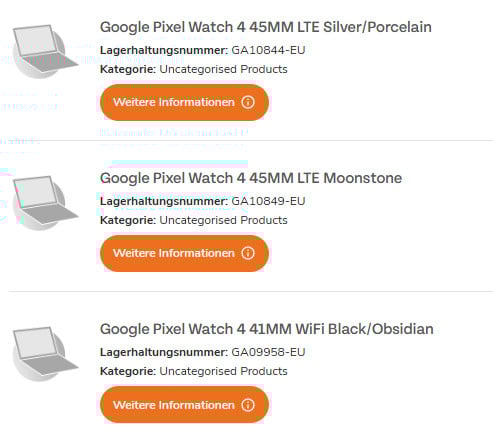The width and height of the screenshot is (493, 439).
Task: Click the info icon for Silver/Porcelain watch
Action: [x=248, y=102]
